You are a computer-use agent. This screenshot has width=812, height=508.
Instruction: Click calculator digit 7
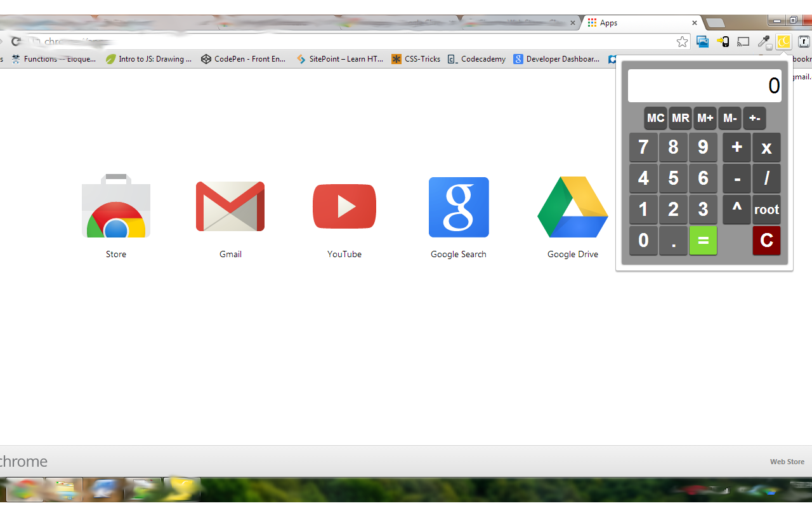(x=643, y=147)
